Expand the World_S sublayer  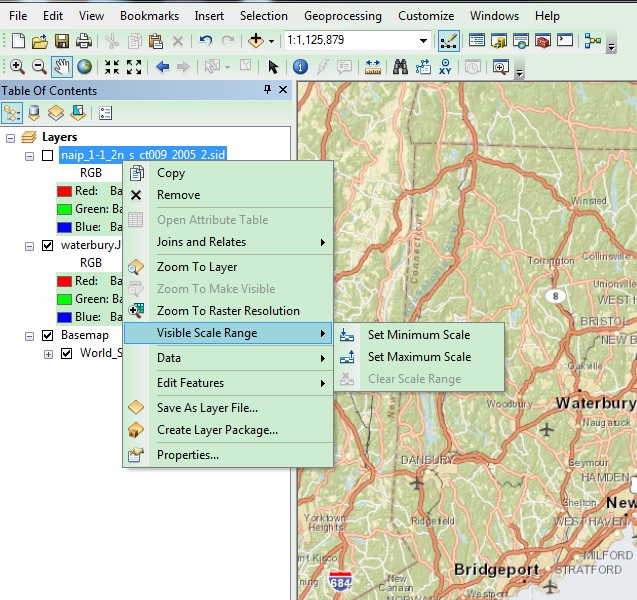pyautogui.click(x=48, y=354)
